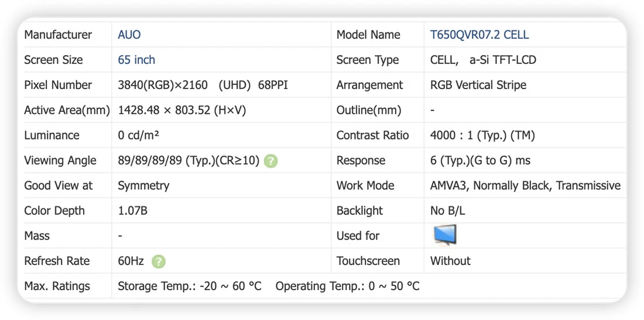
Task: Click the 'Viewing Angle' label
Action: click(60, 161)
